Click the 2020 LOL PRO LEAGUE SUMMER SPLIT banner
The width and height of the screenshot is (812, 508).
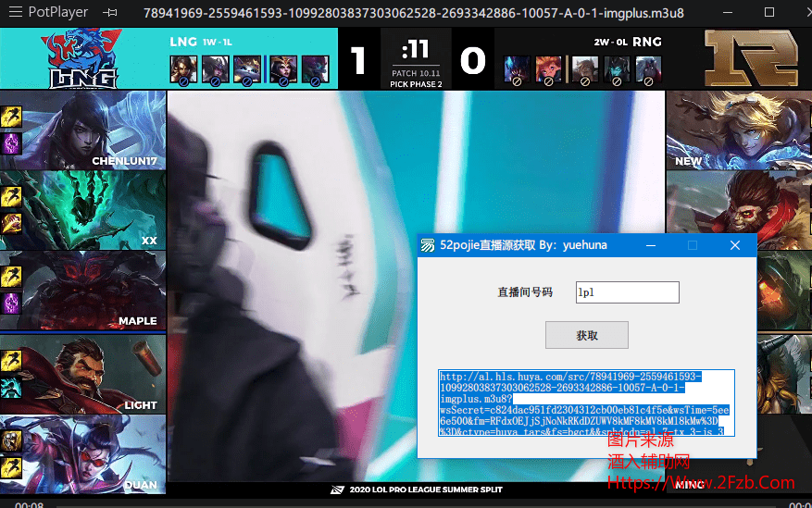417,489
